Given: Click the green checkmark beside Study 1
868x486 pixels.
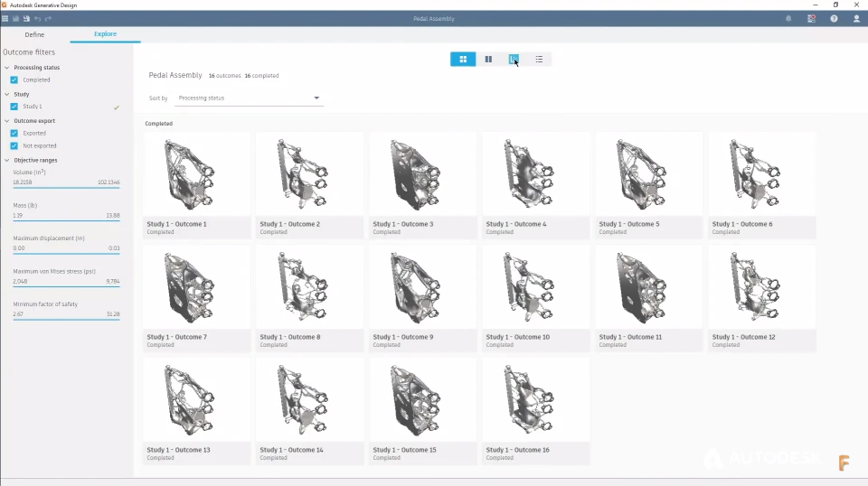Looking at the screenshot, I should click(x=117, y=107).
